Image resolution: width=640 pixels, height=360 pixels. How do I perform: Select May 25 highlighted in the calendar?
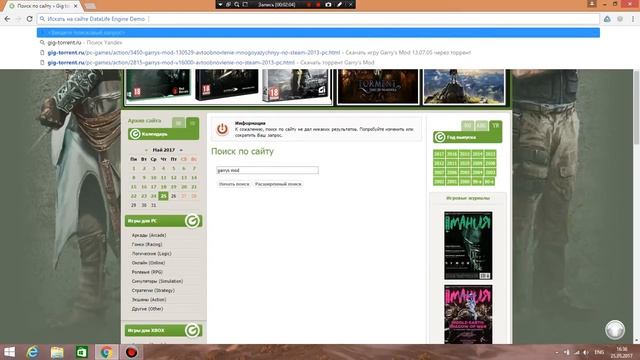point(163,196)
